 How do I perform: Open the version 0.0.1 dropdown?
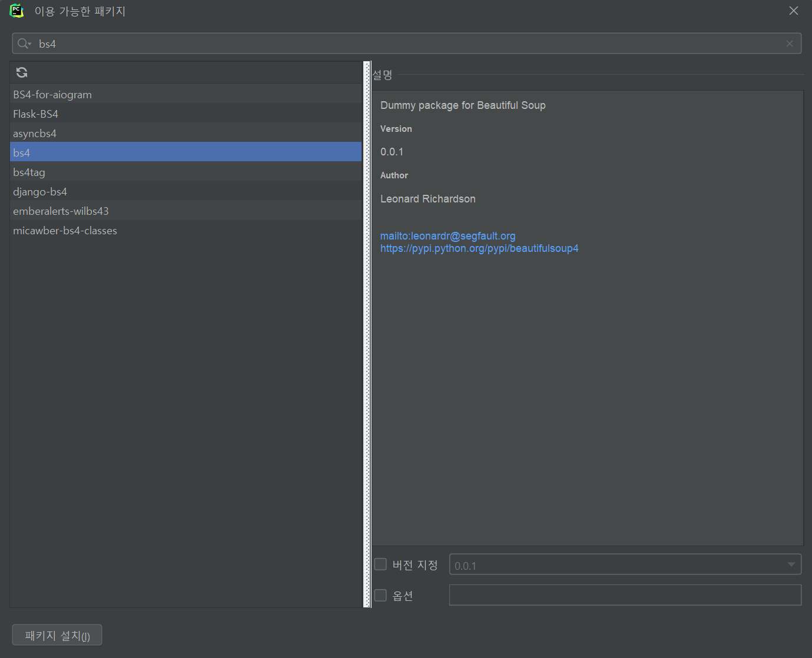tap(625, 564)
